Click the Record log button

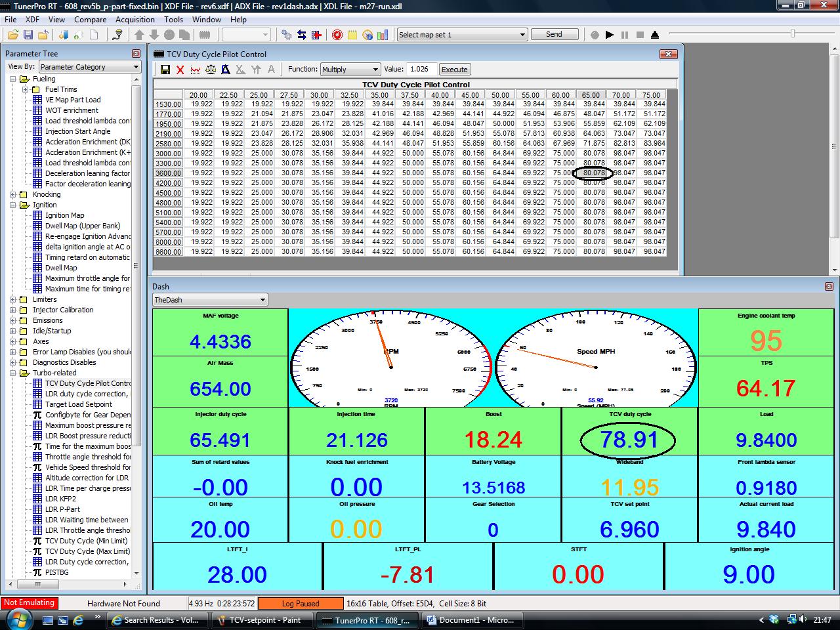[595, 35]
